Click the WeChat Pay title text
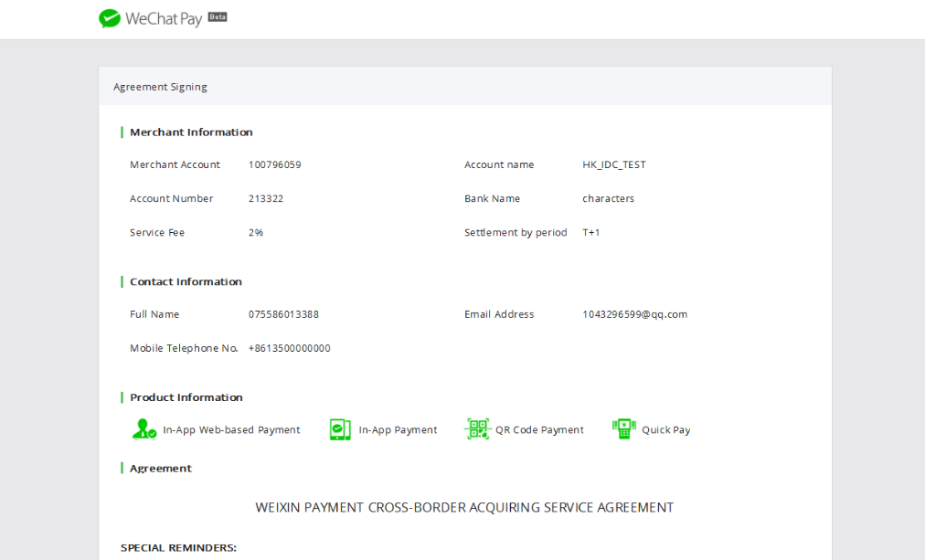Screen dimensions: 925x560 point(164,19)
